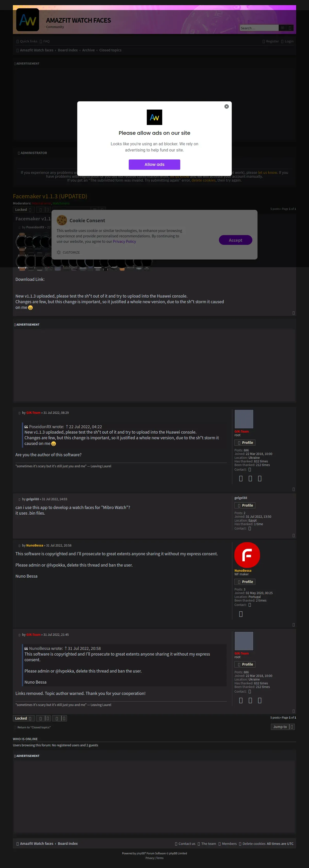The image size is (309, 868).
Task: Click the Amazfit Watch Faces logo
Action: pyautogui.click(x=28, y=20)
